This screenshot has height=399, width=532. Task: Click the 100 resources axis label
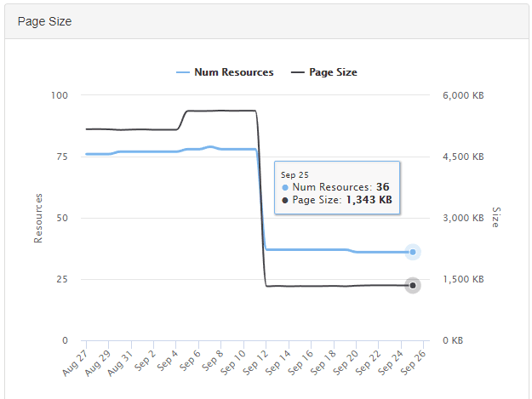pyautogui.click(x=60, y=95)
